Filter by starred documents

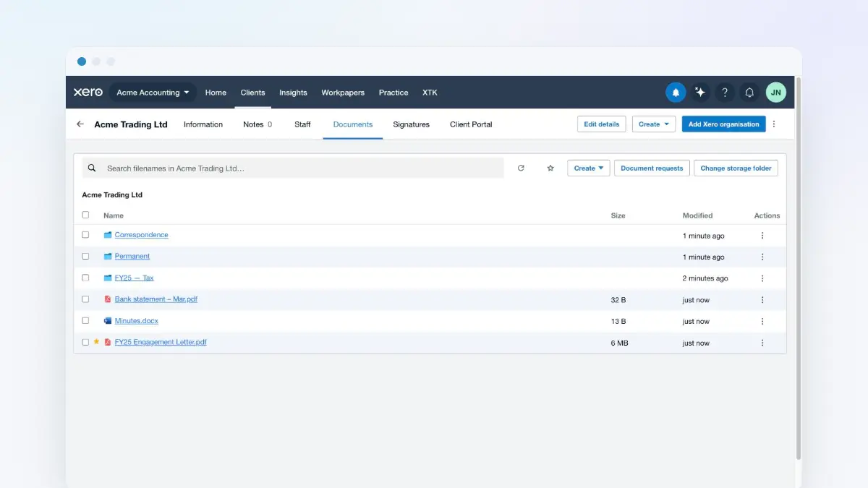[550, 168]
